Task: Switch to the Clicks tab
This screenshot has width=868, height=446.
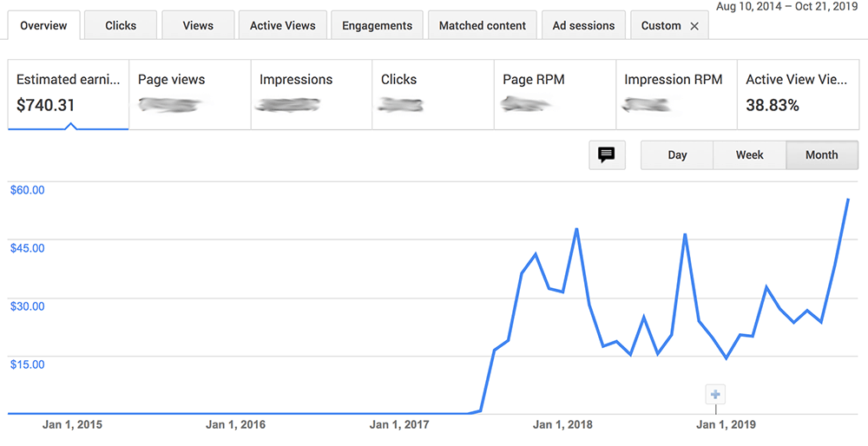Action: (121, 26)
